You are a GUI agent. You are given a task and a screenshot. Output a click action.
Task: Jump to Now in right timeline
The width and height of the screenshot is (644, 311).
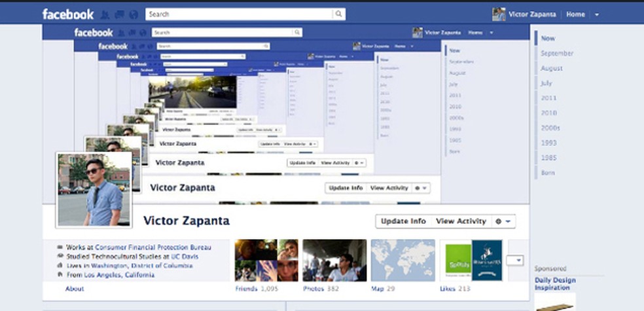pos(548,38)
